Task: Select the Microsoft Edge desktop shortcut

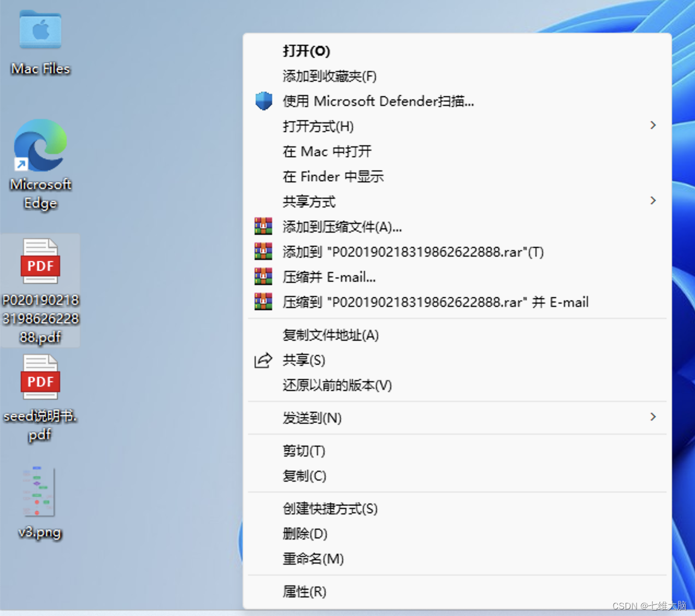Action: point(40,145)
